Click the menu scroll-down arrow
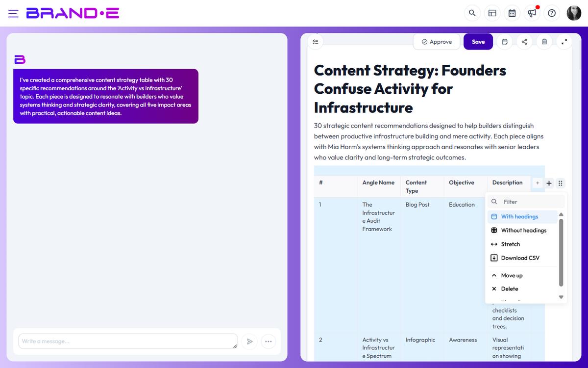This screenshot has width=588, height=368. (561, 297)
